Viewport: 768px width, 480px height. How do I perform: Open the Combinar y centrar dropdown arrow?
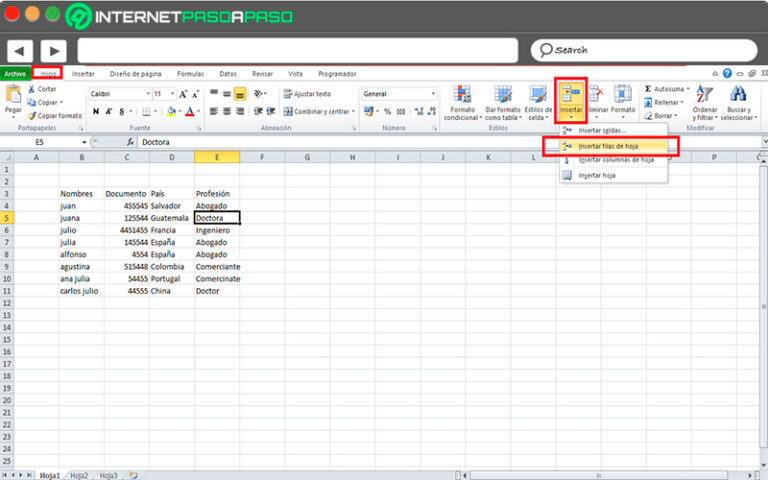click(x=353, y=112)
